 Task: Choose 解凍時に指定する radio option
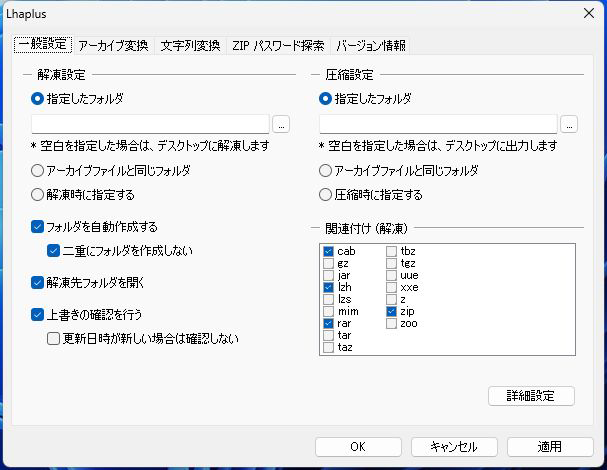[38, 195]
